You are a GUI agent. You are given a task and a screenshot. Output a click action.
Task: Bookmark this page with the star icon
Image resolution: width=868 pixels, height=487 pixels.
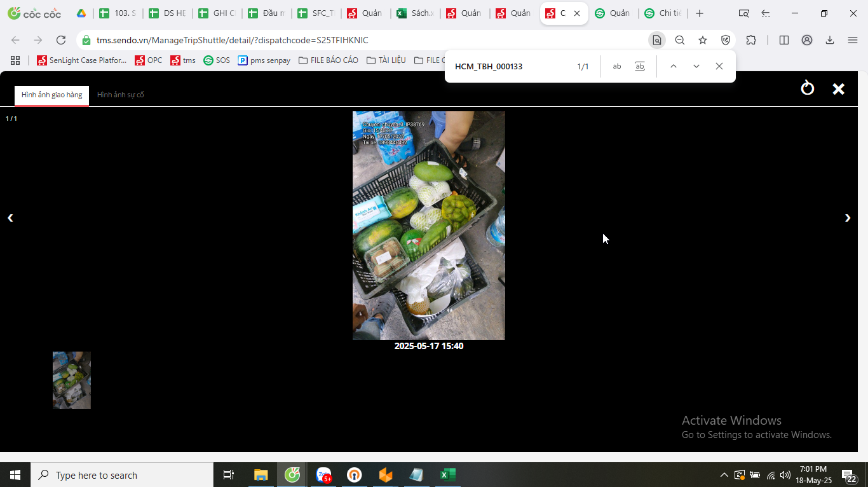pos(703,40)
